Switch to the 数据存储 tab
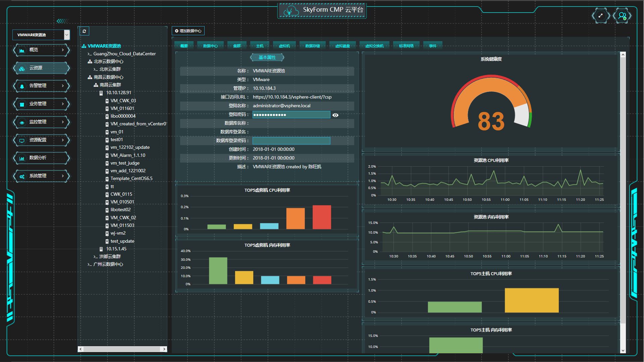The width and height of the screenshot is (644, 362). (312, 46)
